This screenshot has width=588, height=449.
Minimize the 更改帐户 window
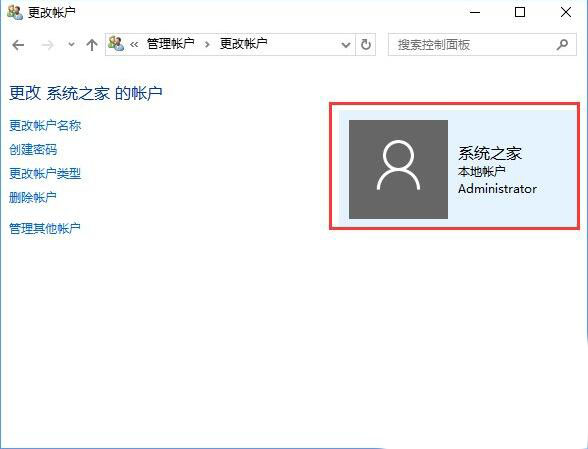tap(475, 12)
